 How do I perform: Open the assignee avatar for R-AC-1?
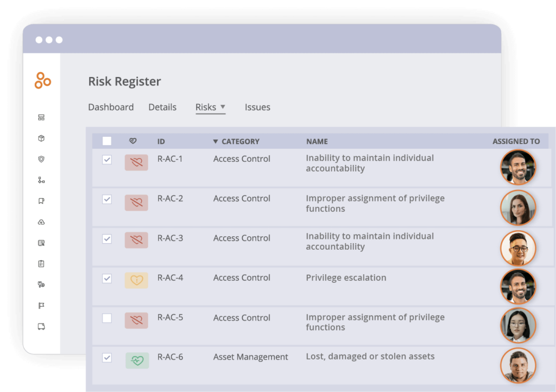pyautogui.click(x=518, y=167)
